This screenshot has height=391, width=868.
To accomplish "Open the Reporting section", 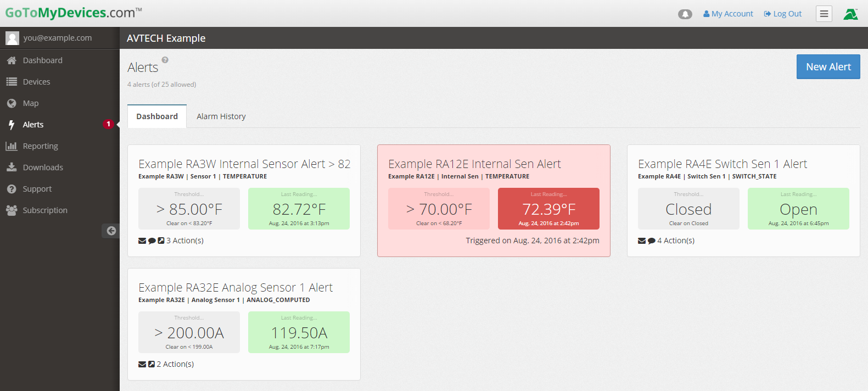I will click(x=40, y=146).
